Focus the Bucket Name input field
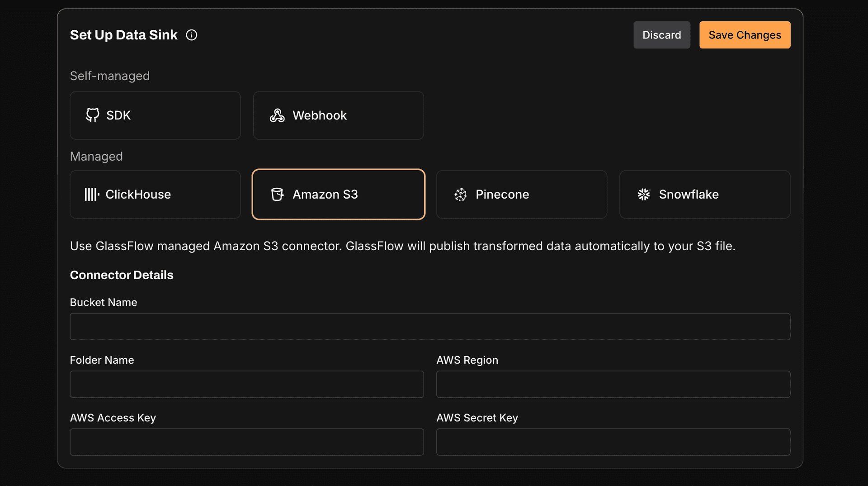 click(x=430, y=327)
